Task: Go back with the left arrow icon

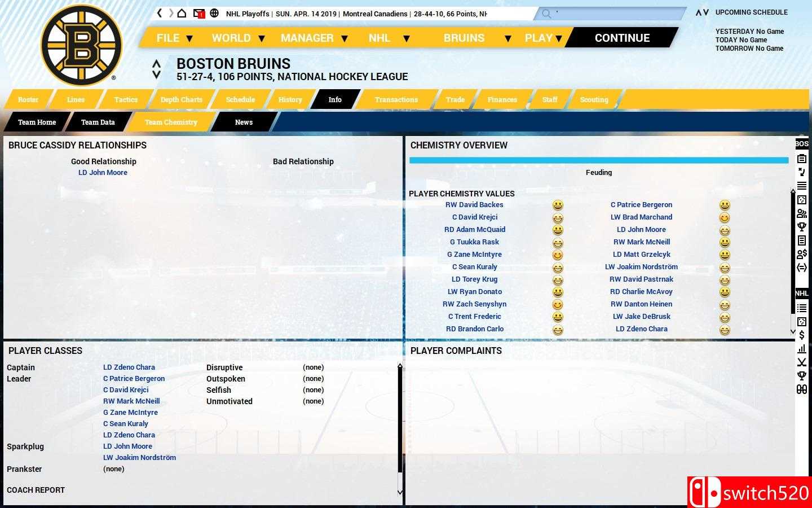Action: pyautogui.click(x=160, y=13)
